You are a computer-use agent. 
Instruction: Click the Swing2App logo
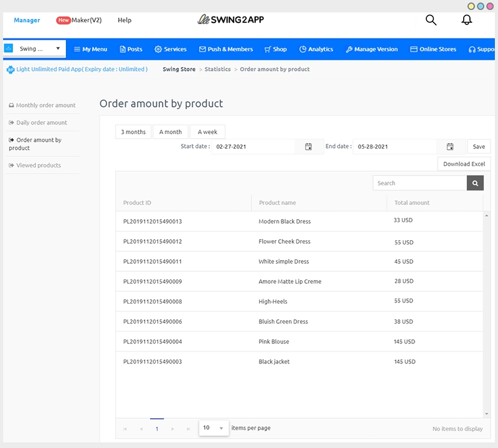coord(231,20)
